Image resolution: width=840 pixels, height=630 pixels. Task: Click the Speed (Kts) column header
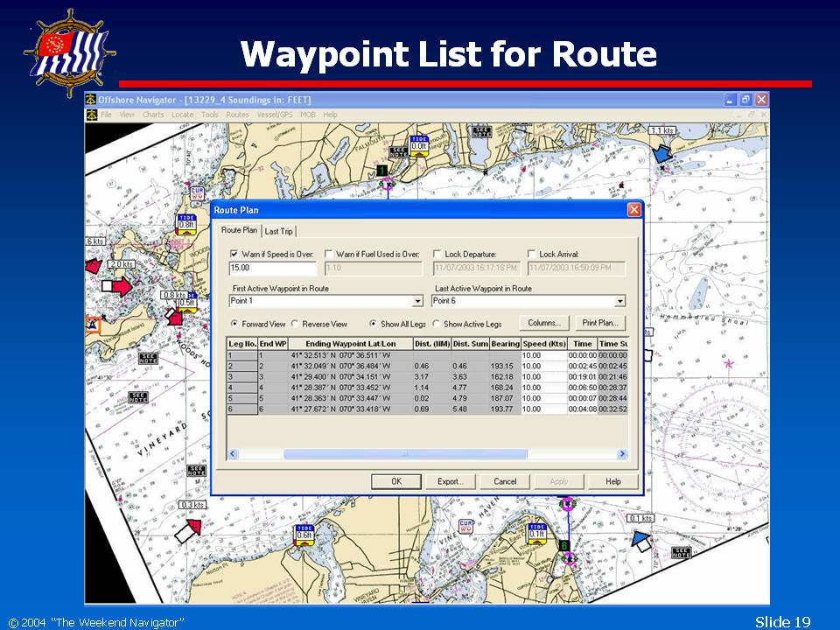(544, 344)
